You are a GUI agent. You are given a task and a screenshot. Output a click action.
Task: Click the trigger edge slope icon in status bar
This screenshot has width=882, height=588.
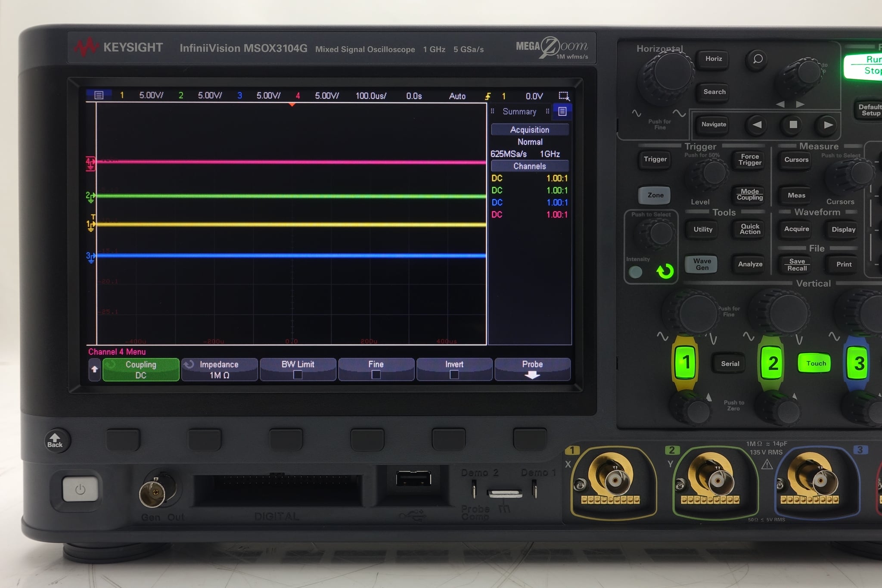[489, 96]
